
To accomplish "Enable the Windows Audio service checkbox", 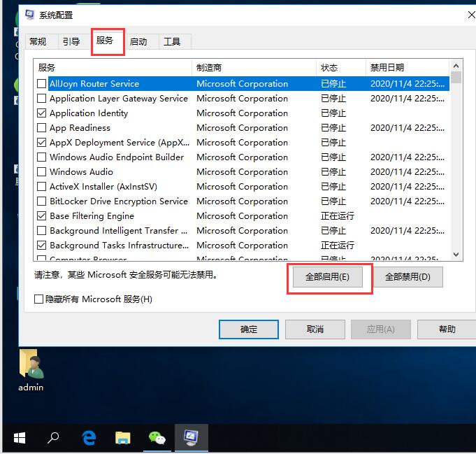I will 42,171.
